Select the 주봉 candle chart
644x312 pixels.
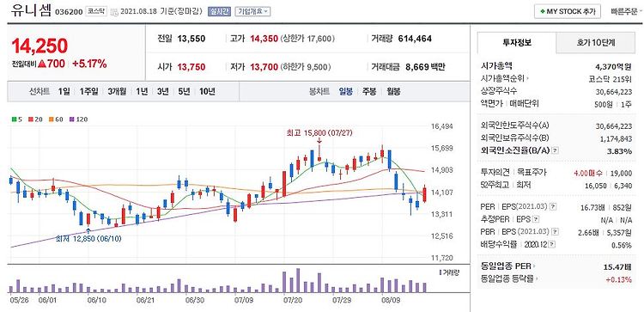coord(369,91)
